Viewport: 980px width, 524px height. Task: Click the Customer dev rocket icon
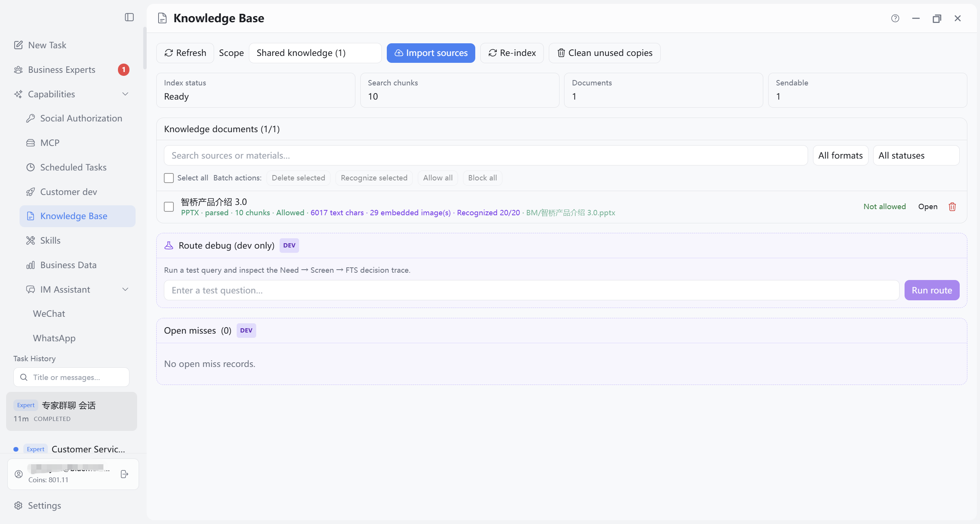coord(31,192)
